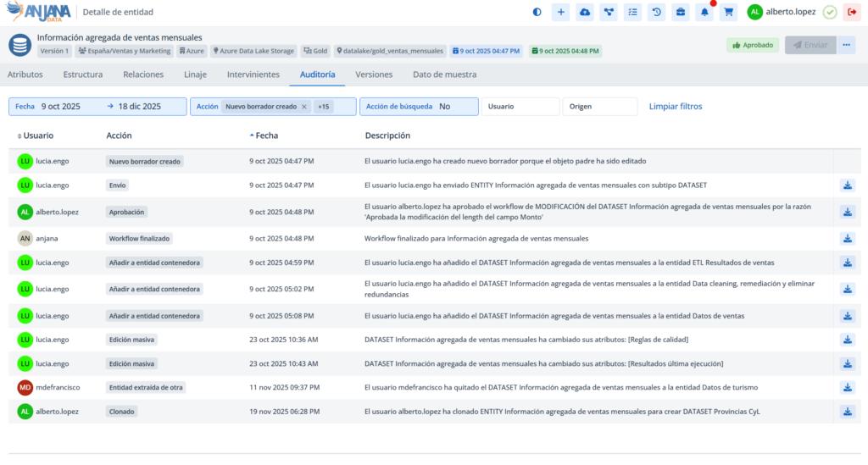
Task: Open the history clock icon
Action: tap(656, 12)
